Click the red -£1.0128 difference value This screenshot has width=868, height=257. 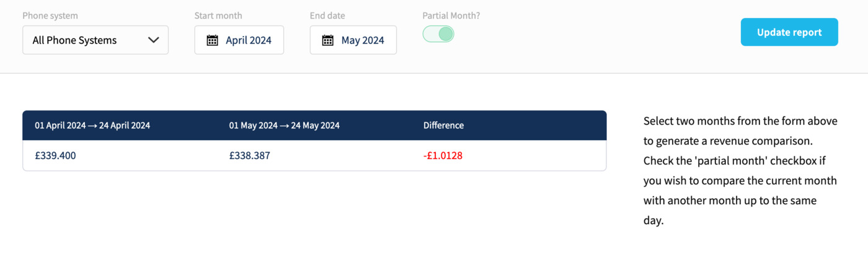443,156
